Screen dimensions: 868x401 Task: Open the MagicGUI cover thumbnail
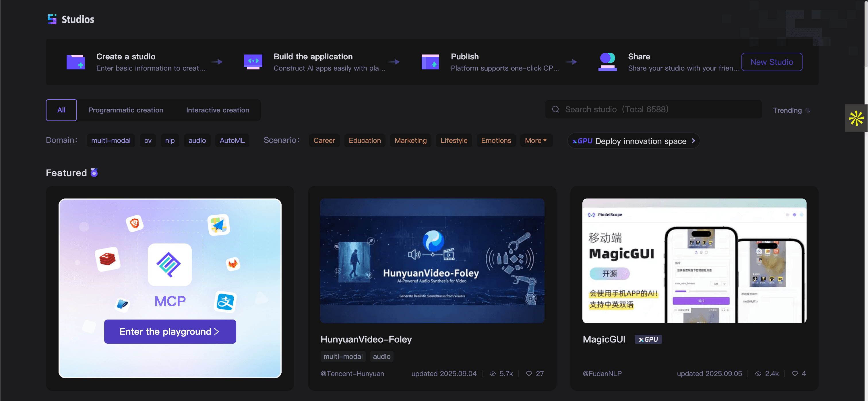[x=694, y=261]
